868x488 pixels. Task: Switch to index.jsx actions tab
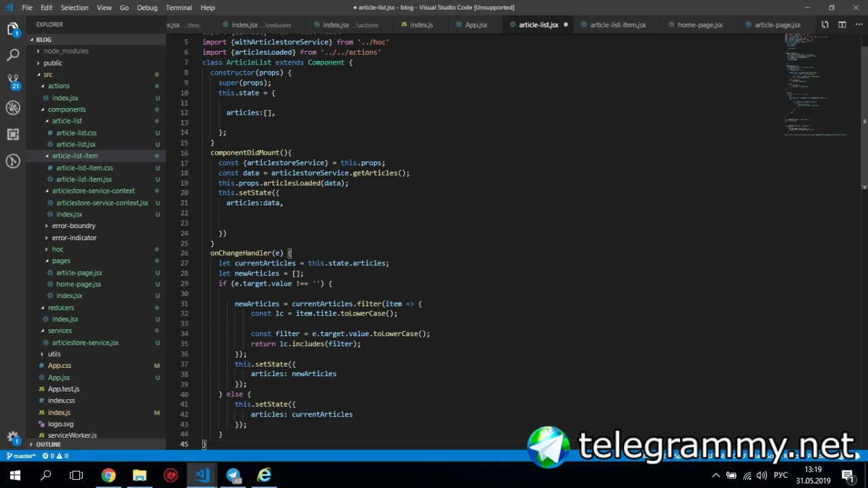[351, 24]
